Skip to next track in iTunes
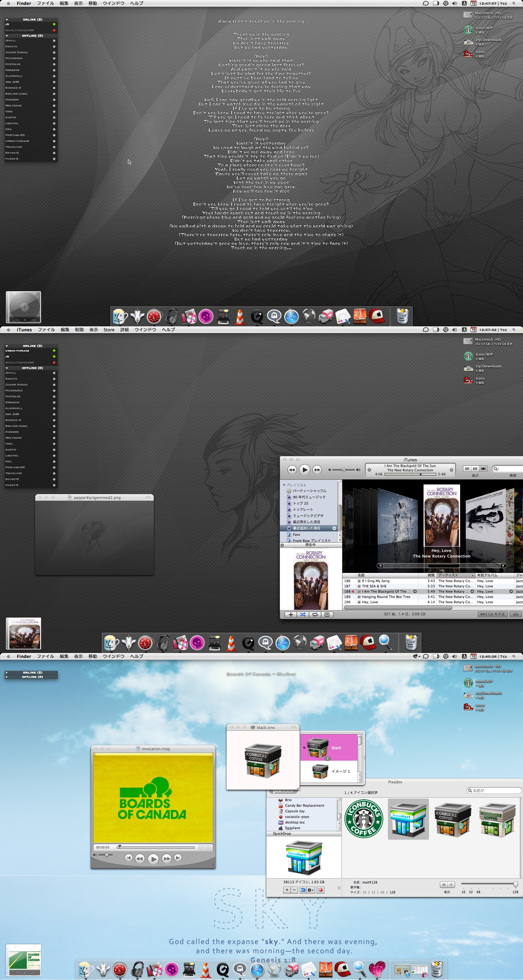523x980 pixels. coord(317,470)
